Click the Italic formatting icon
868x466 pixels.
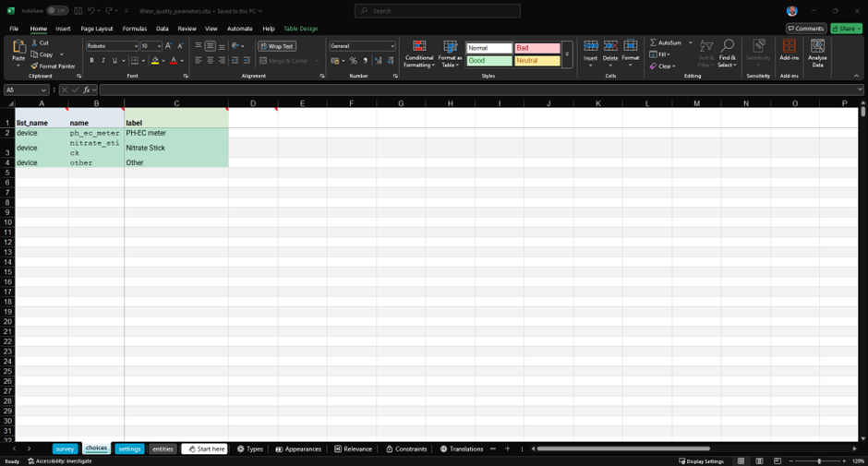[x=102, y=61]
